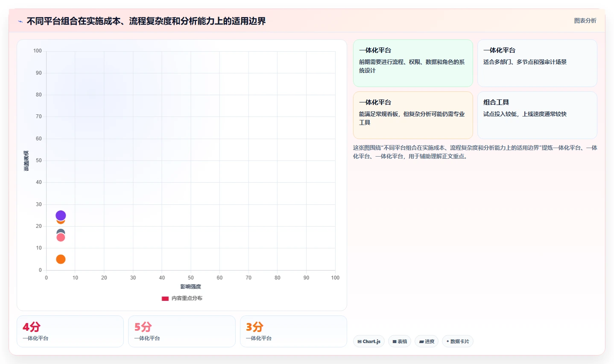Screen dimensions: 614x364
Task: Click the red swatch of the 内容重点分布 legend
Action: tap(165, 298)
